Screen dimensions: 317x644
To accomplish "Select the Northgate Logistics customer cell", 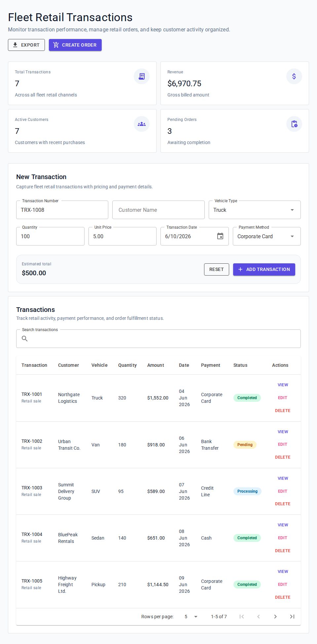I will click(69, 398).
